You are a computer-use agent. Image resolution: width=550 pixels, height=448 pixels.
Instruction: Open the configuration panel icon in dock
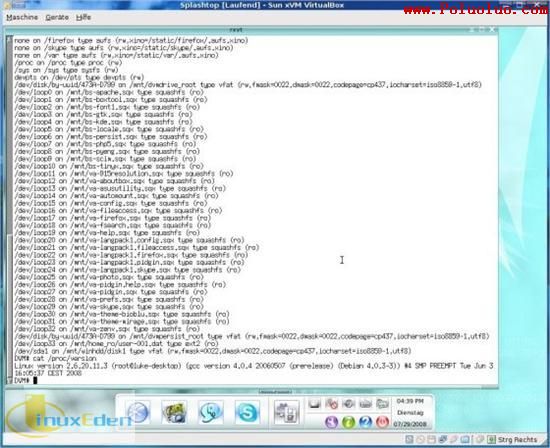click(x=287, y=412)
